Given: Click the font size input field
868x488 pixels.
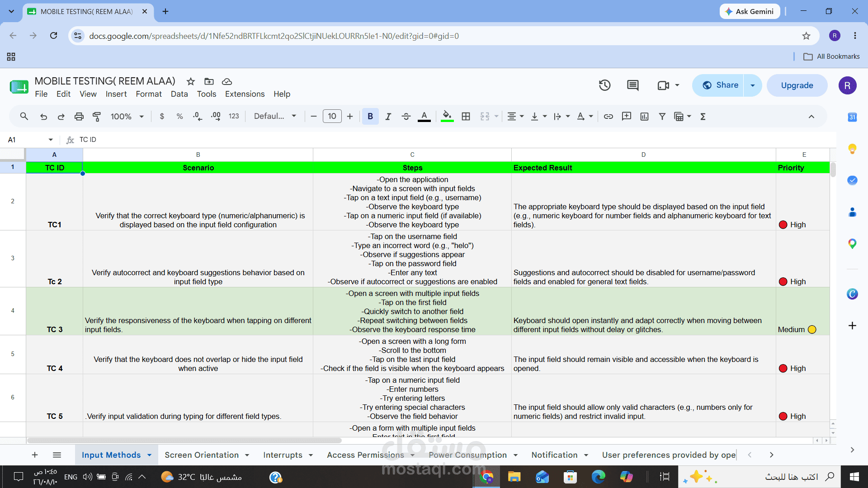Looking at the screenshot, I should coord(332,116).
